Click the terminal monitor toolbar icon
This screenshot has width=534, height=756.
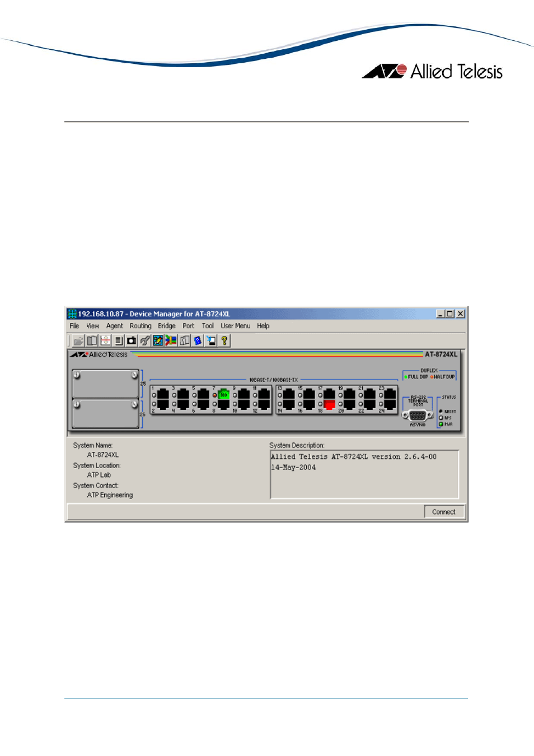211,340
